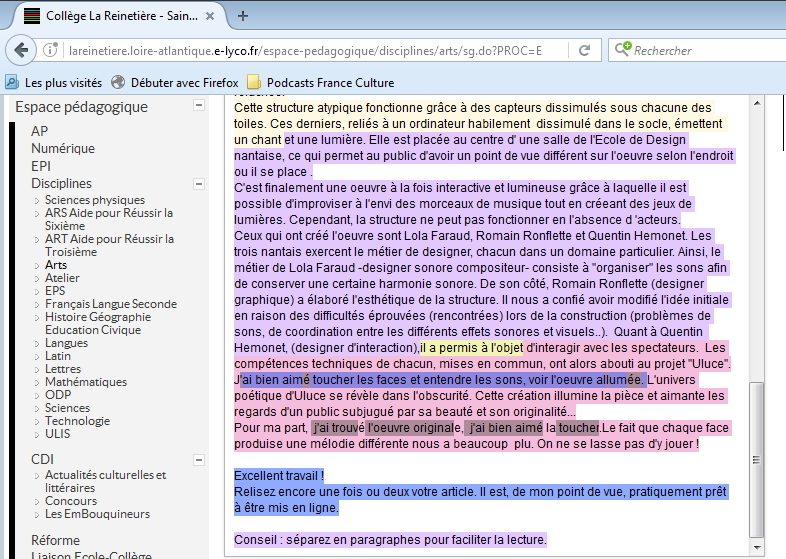
Task: Open the Numérique menu item
Action: click(x=62, y=148)
